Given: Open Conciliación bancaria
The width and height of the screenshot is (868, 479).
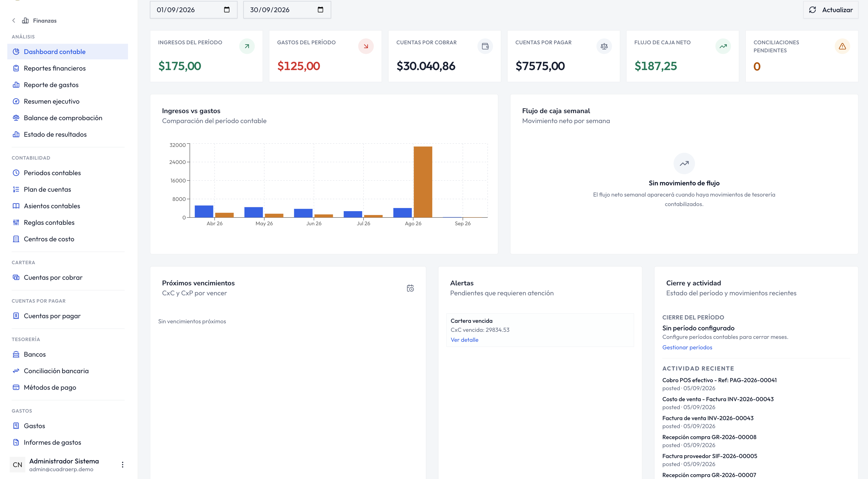Looking at the screenshot, I should click(x=67, y=371).
